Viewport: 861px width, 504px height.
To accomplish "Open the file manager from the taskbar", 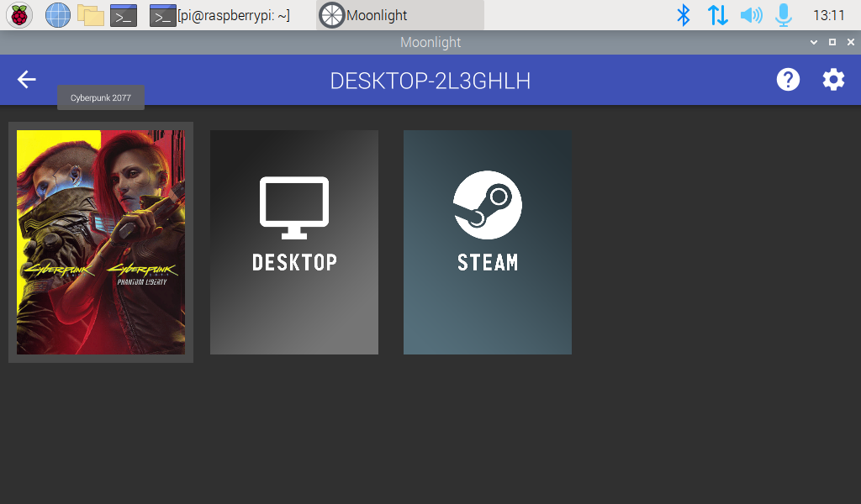I will coord(90,14).
